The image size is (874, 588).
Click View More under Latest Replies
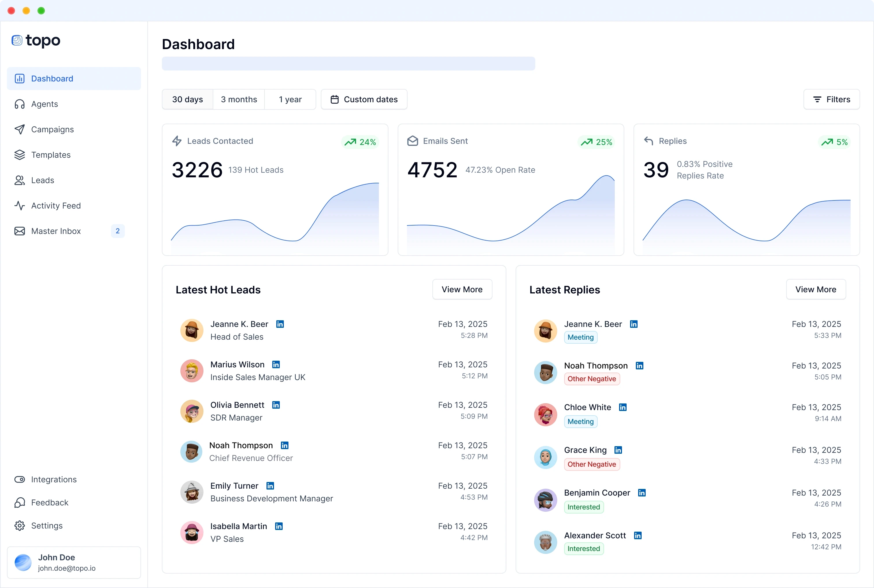pyautogui.click(x=815, y=289)
